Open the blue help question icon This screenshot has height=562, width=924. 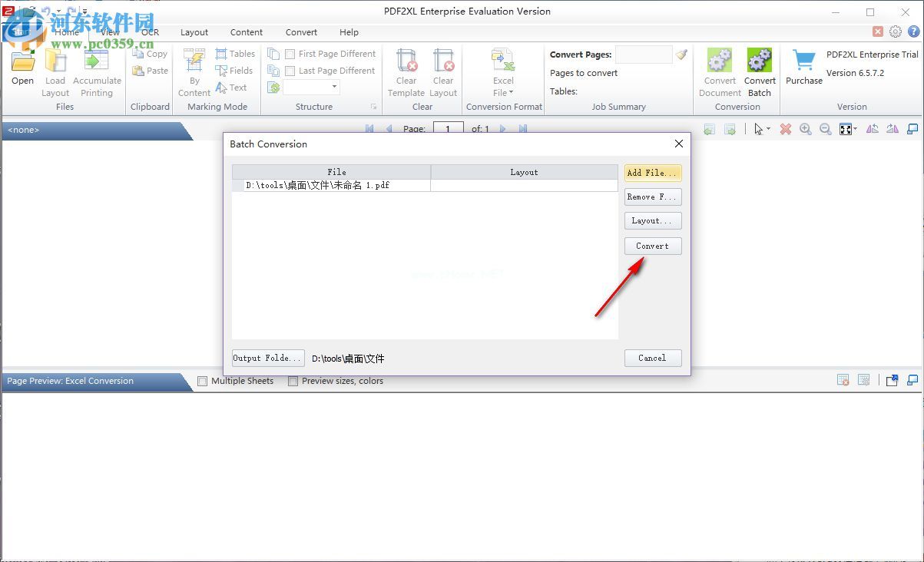coord(914,31)
